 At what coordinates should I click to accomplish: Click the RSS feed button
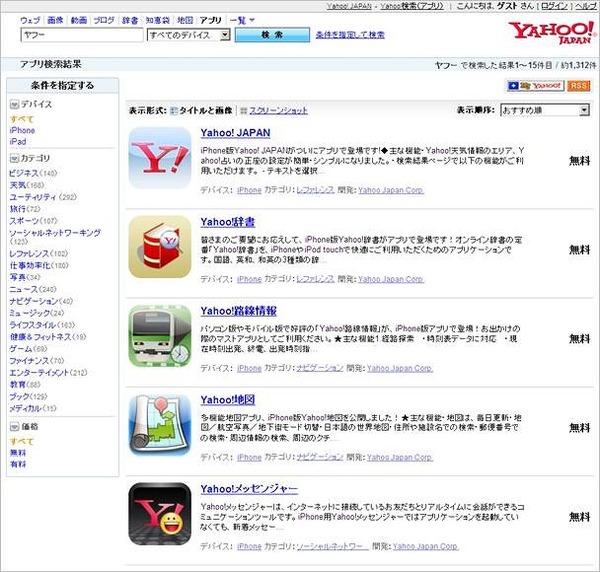click(x=579, y=86)
